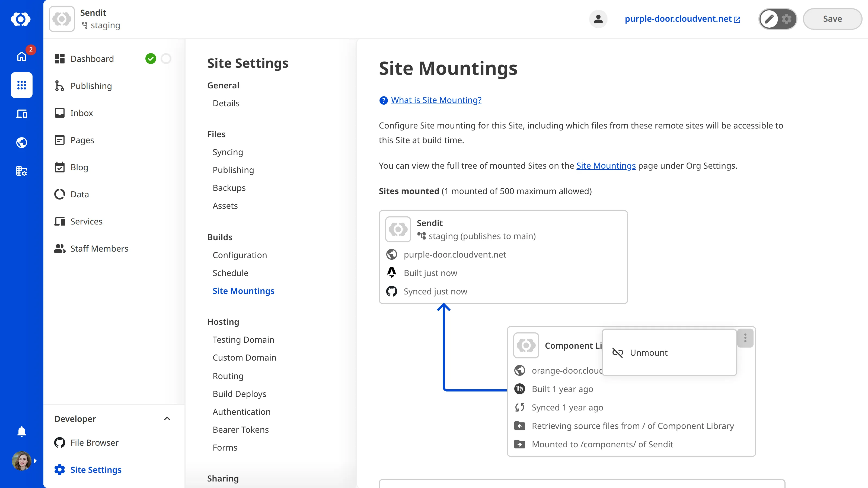Open the Authentication settings item
This screenshot has width=868, height=488.
[x=241, y=412]
